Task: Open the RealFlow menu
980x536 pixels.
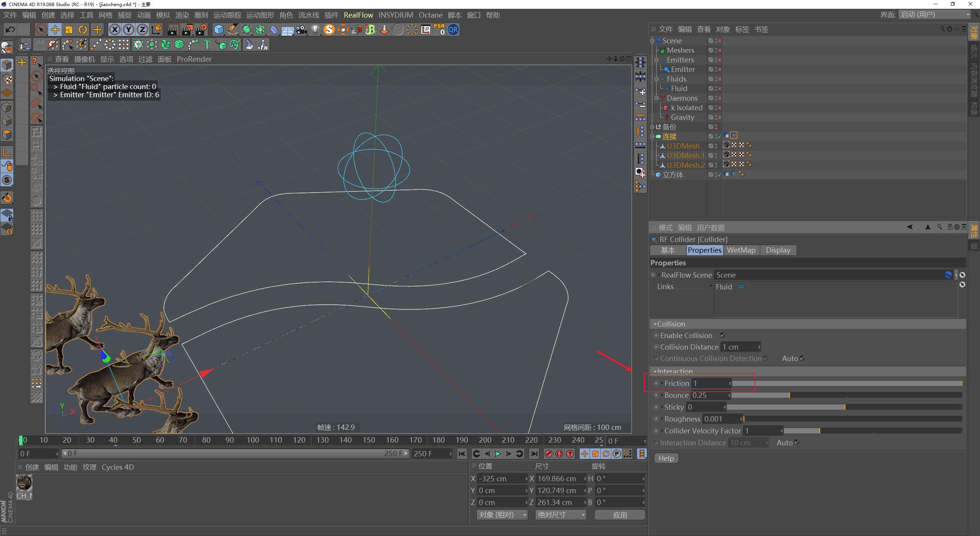Action: coord(358,15)
